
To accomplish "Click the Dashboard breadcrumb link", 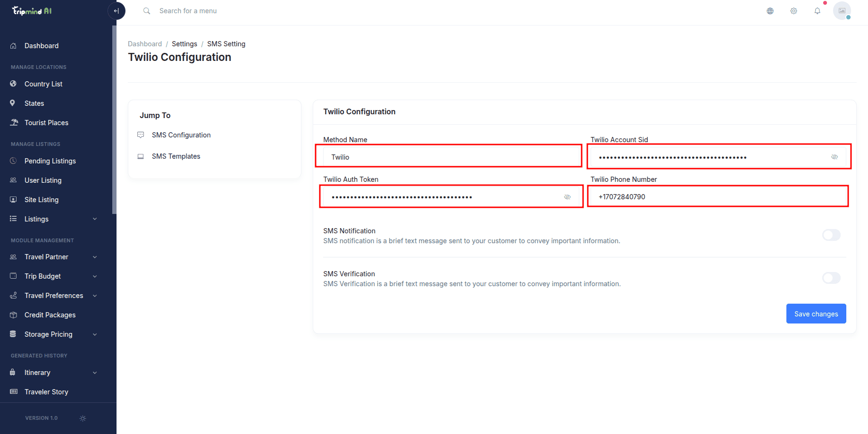I will (x=145, y=44).
